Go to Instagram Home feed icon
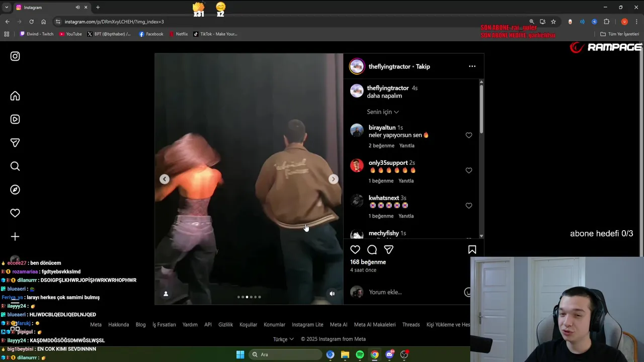The image size is (644, 362). 15,96
